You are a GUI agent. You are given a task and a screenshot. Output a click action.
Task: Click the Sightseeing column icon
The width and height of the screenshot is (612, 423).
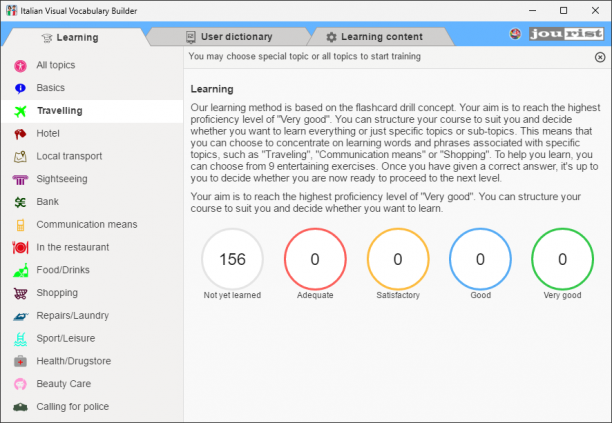point(20,180)
